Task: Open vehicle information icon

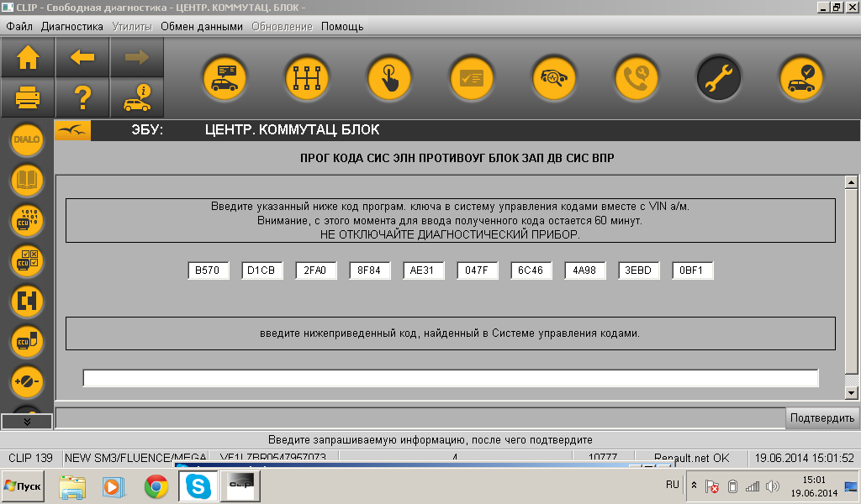Action: (x=137, y=97)
